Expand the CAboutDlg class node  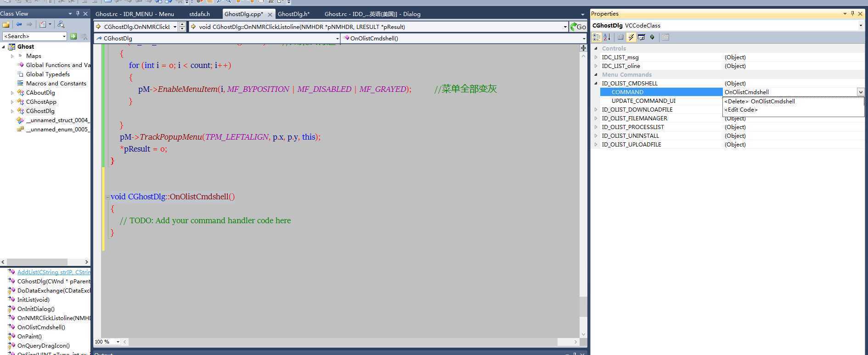12,93
